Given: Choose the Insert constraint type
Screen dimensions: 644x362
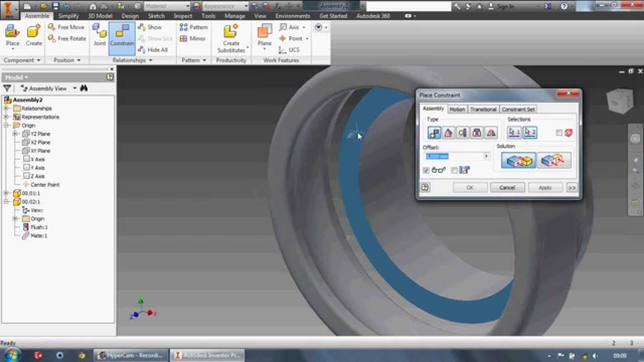Looking at the screenshot, I should [476, 133].
